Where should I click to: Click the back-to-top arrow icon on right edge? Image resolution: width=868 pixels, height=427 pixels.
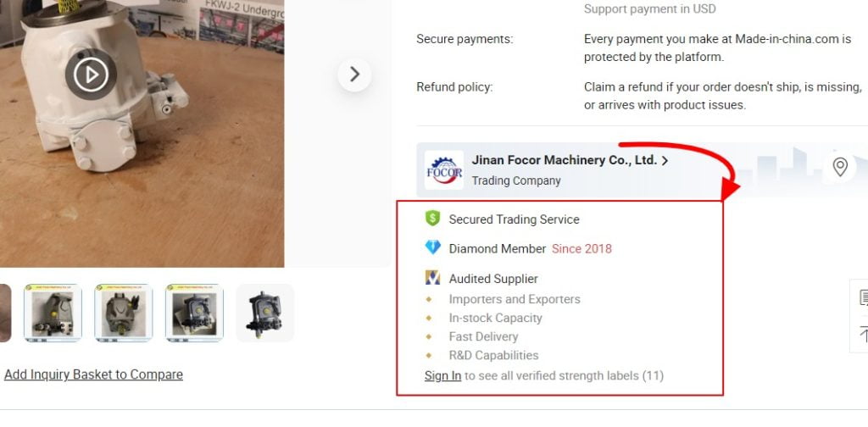[x=864, y=334]
